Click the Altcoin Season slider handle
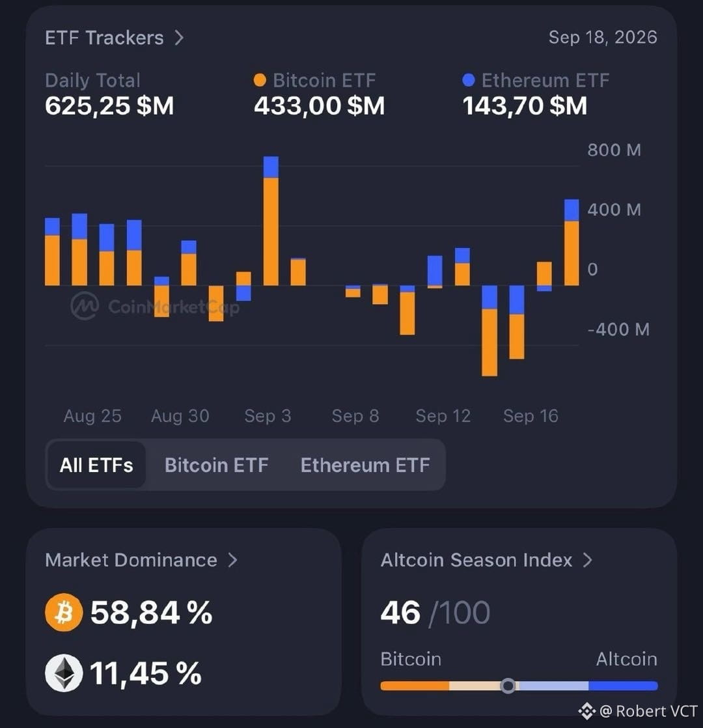The width and height of the screenshot is (703, 728). pos(508,685)
